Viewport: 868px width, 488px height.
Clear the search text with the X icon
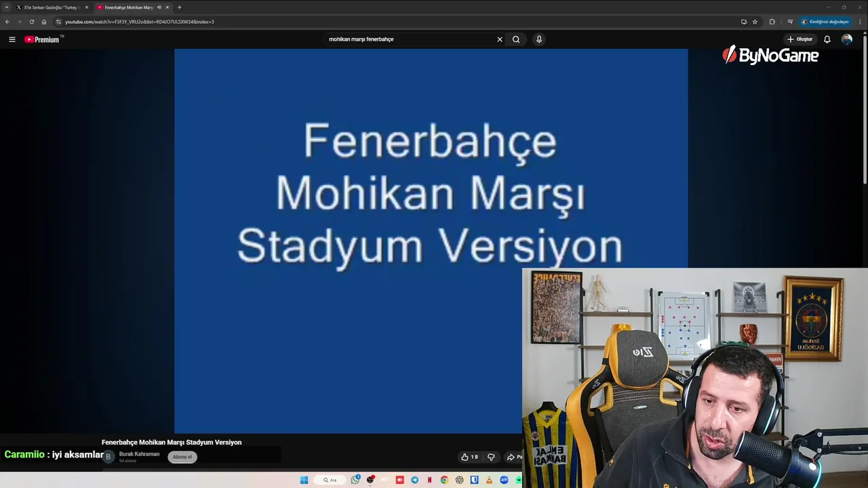tap(500, 39)
